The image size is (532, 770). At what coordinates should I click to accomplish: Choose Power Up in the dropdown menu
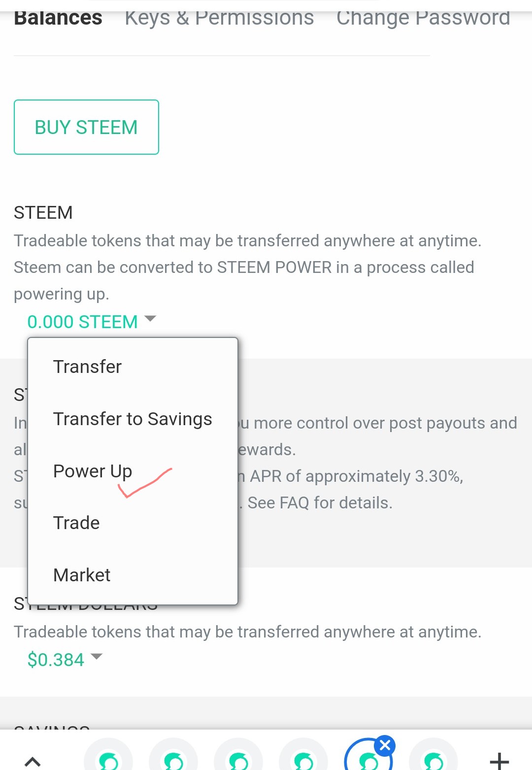(93, 471)
